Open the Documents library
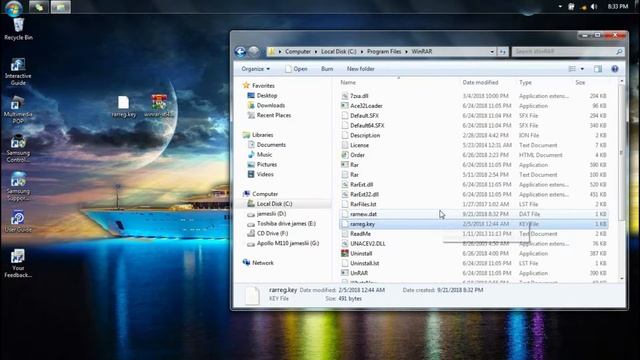 (x=267, y=145)
